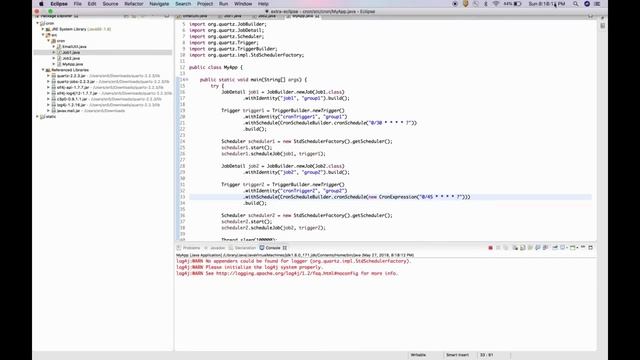Select slf4j-api-1.7.7.jar library entry
The image size is (640, 360).
pyautogui.click(x=73, y=87)
